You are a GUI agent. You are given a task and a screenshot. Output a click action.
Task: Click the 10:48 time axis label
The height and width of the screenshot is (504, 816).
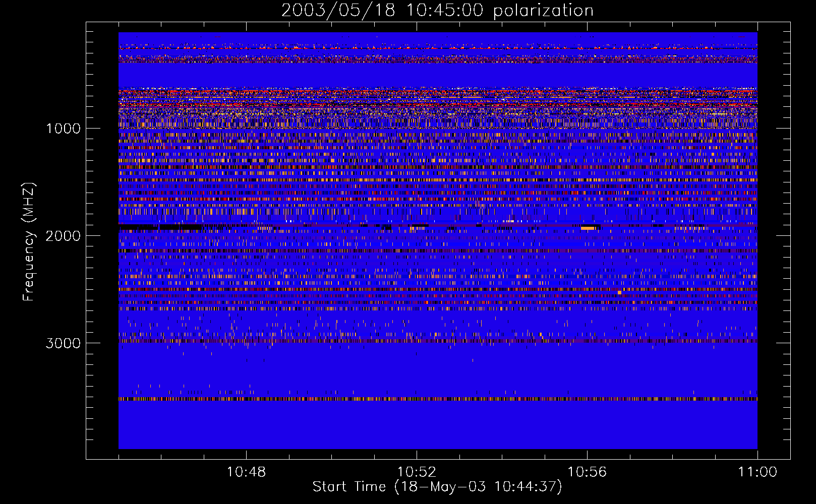246,472
